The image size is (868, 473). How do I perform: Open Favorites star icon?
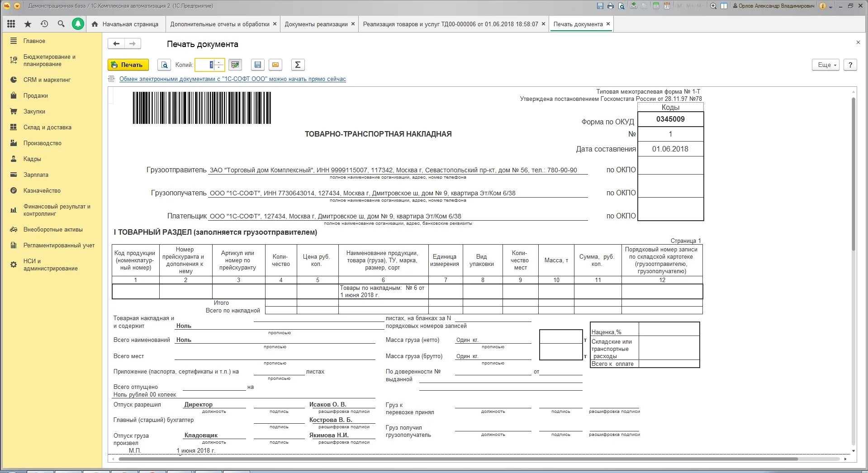[x=28, y=24]
